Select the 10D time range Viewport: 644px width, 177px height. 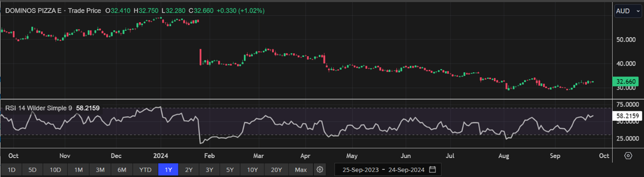tap(56, 170)
